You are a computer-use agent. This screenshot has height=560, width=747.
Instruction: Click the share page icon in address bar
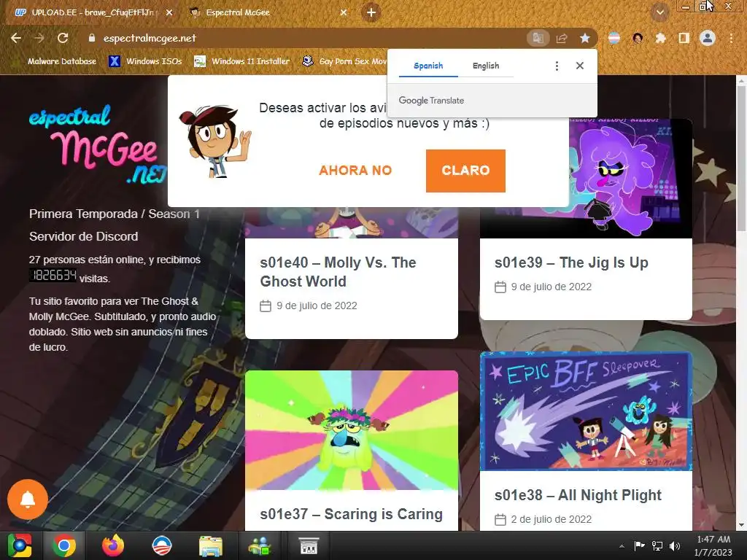click(562, 38)
